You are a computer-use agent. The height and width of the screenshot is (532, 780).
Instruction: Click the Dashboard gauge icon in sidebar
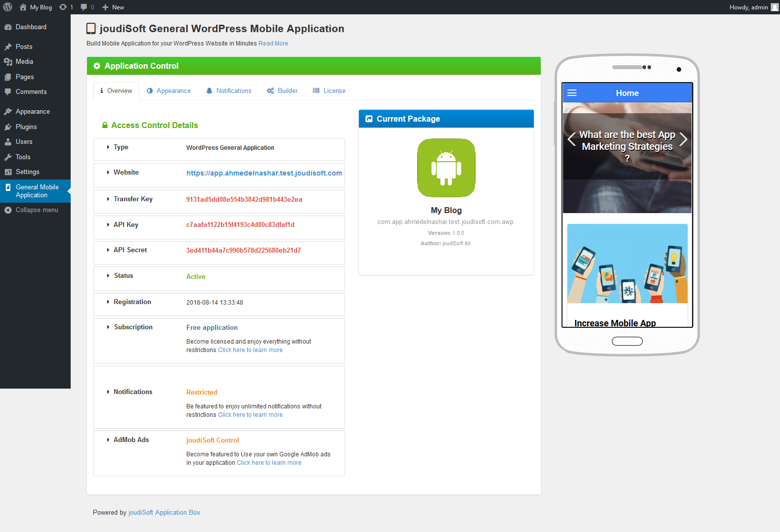[x=8, y=27]
